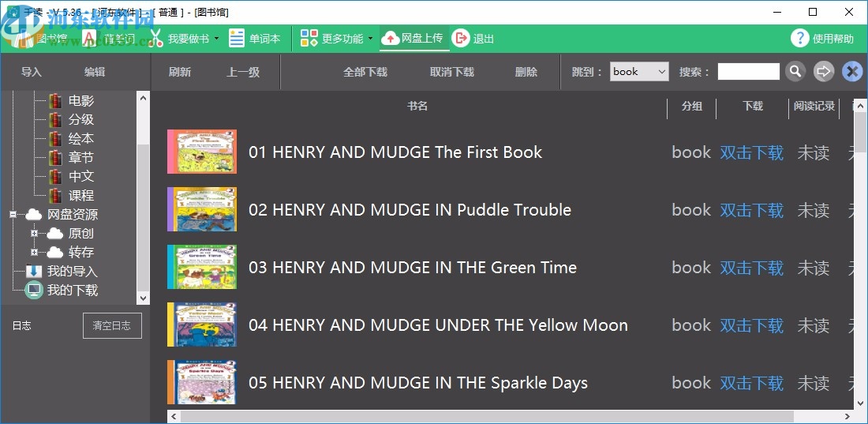This screenshot has height=424, width=868.
Task: Expand the 原创 tree node
Action: click(x=34, y=234)
